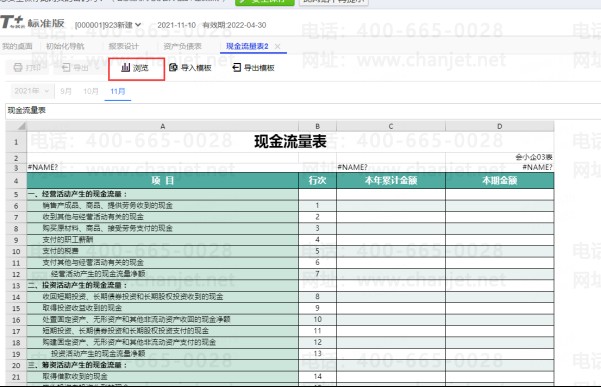Click 取得投资收益收到的现金 cell
The image size is (601, 387).
pyautogui.click(x=163, y=308)
